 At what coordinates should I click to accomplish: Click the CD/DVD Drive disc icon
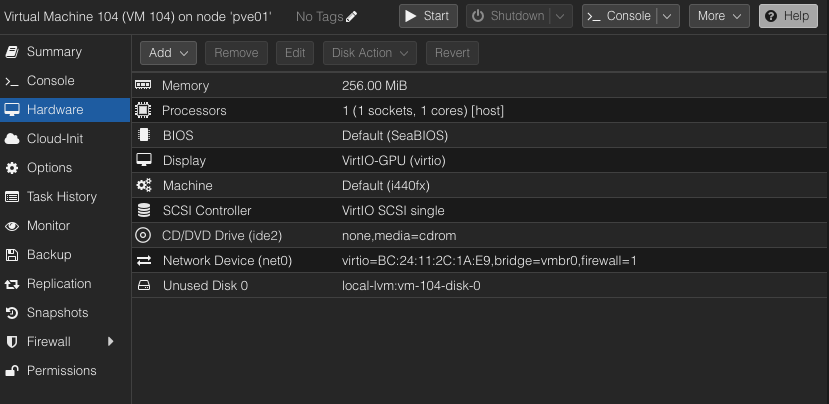point(143,236)
